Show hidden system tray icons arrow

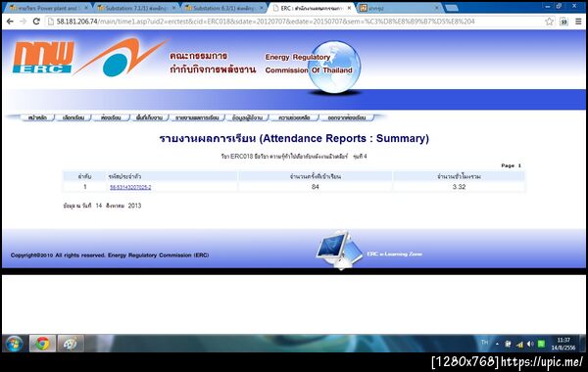pyautogui.click(x=497, y=344)
